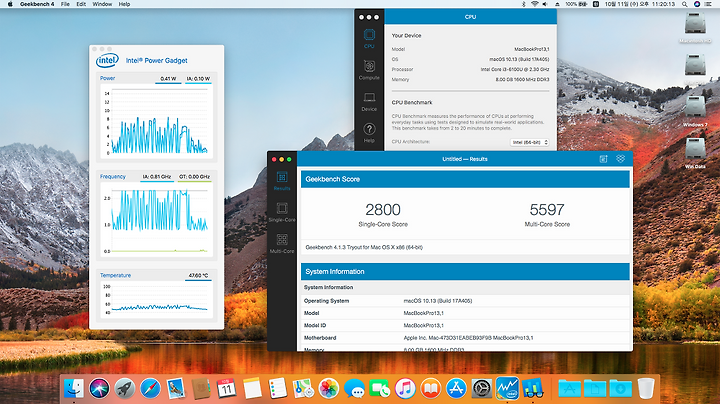Open the Multi-Core section in results sidebar
Image resolution: width=720 pixels, height=404 pixels.
(x=282, y=243)
